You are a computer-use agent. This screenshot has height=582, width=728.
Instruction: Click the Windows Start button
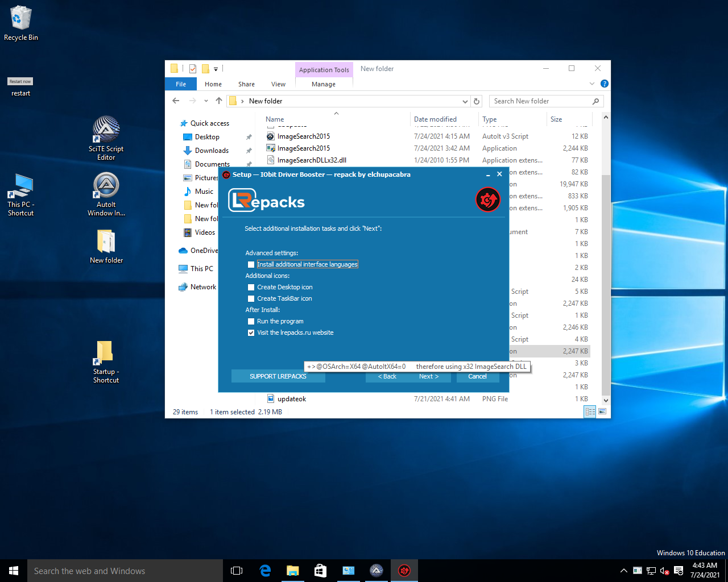click(x=14, y=571)
